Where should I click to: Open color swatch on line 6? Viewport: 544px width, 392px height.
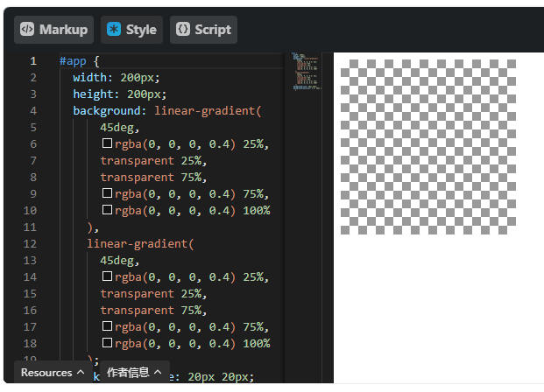tap(107, 143)
